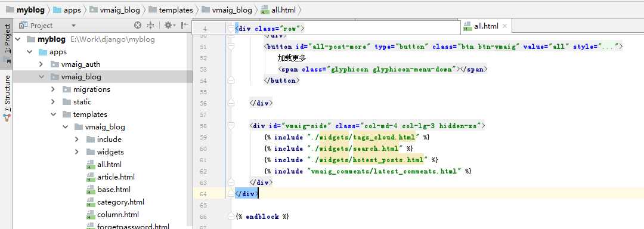Click the hotest_posts.html include path
This screenshot has height=229, width=644.
367,160
